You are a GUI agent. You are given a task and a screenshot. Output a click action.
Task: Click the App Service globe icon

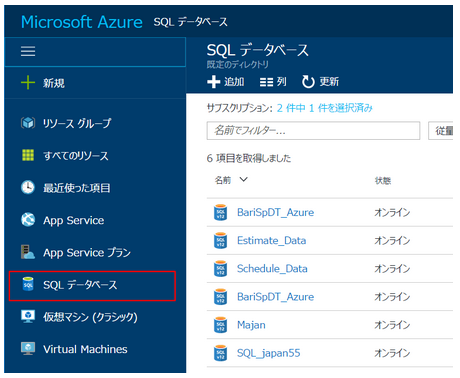28,220
